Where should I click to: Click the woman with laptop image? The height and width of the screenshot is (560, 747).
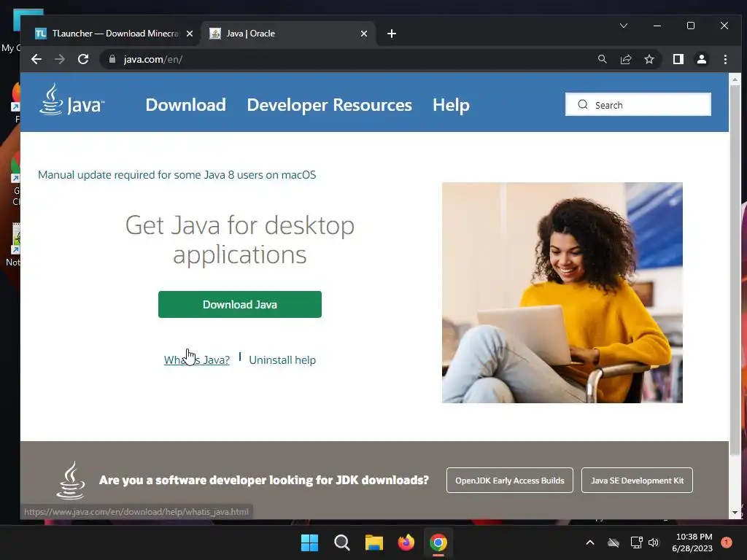point(562,292)
